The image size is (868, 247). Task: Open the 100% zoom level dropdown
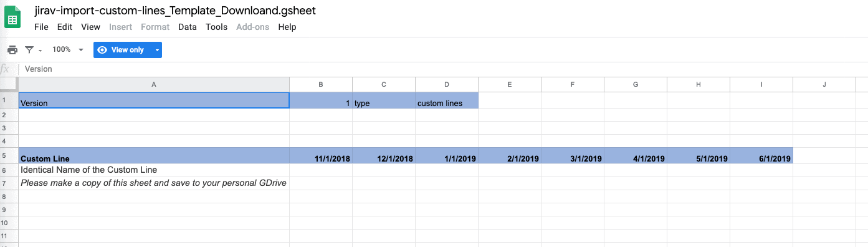pyautogui.click(x=68, y=50)
